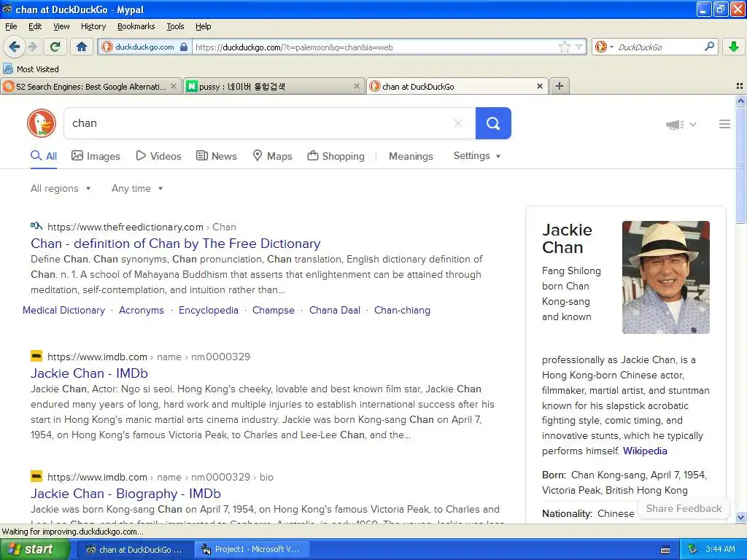Bookmark this page with the star icon
Viewport: 747px width, 560px height.
click(565, 47)
